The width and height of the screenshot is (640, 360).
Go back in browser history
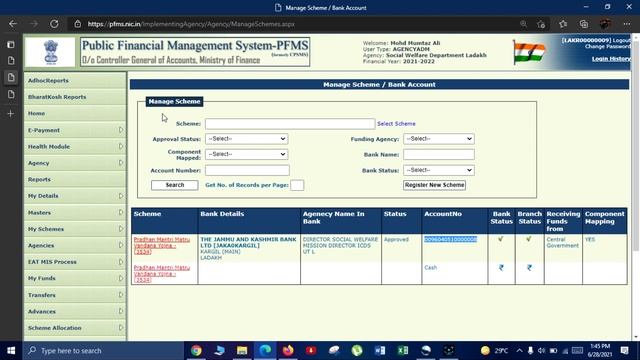(13, 24)
